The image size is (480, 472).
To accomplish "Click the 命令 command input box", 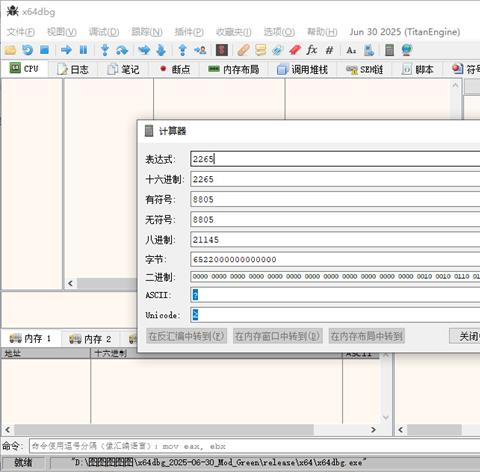I will pos(255,446).
